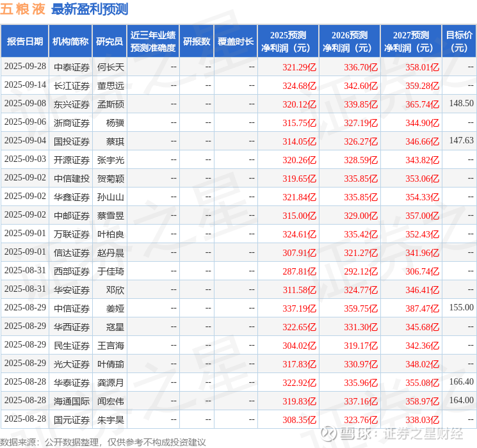Click researcher name 孟斯硕
The width and height of the screenshot is (477, 448).
click(111, 104)
